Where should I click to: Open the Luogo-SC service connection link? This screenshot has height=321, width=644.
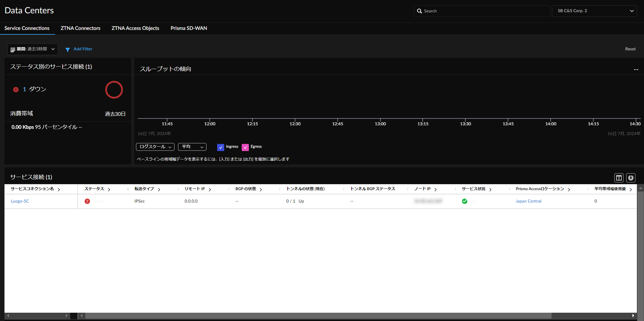coord(20,201)
